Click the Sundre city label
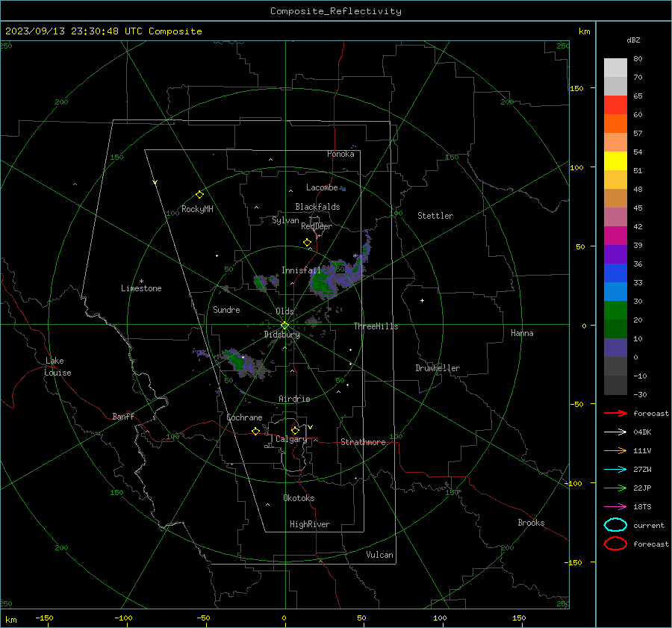 click(226, 310)
